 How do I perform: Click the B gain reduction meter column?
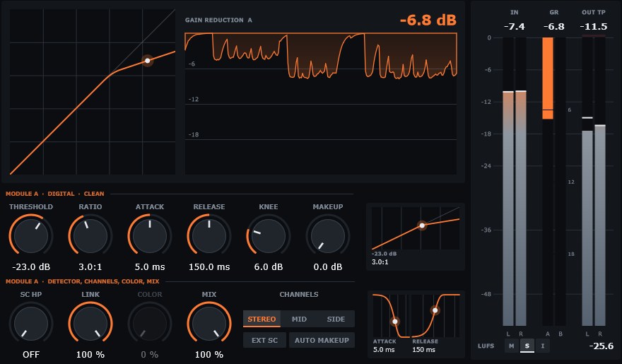(560, 182)
